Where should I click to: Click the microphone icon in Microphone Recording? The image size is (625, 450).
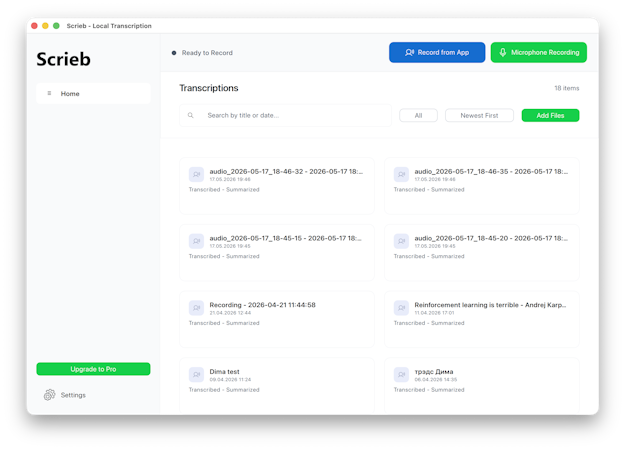[503, 52]
